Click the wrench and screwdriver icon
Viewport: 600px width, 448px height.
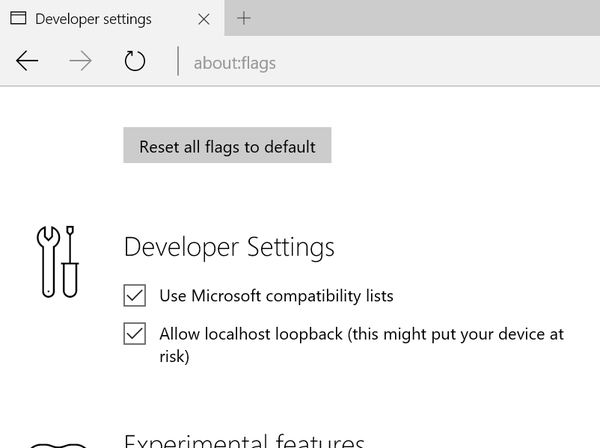click(58, 262)
